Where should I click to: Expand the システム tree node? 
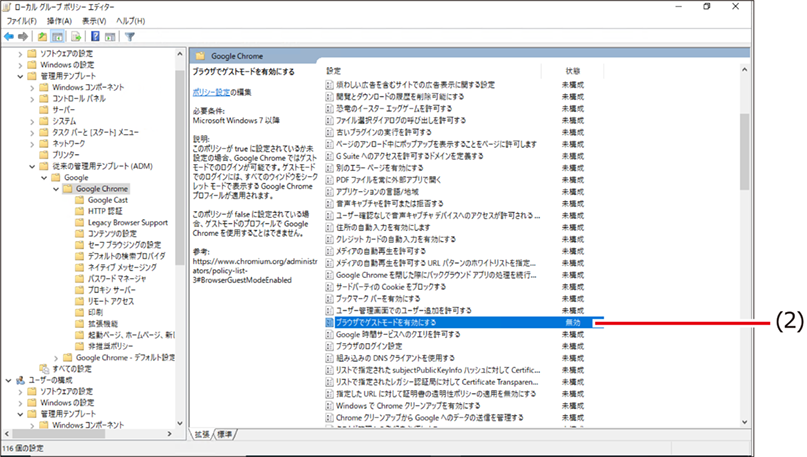click(32, 121)
